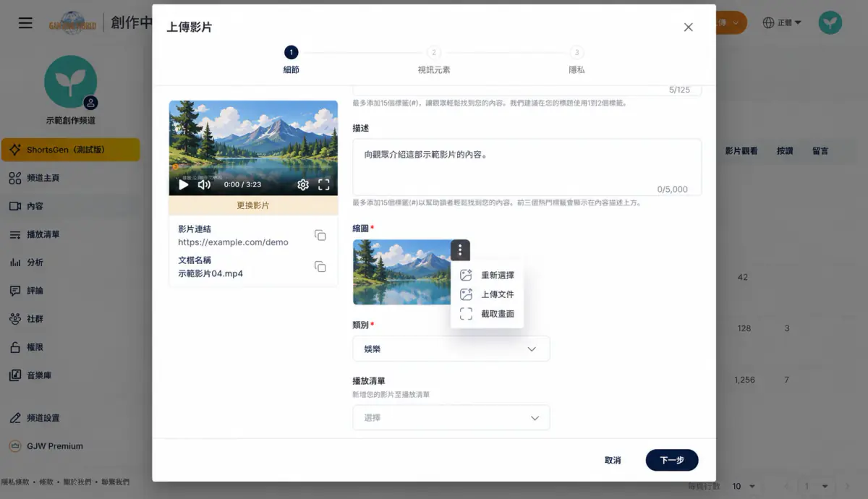Viewport: 868px width, 499px height.
Task: Play the video preview
Action: click(x=184, y=185)
